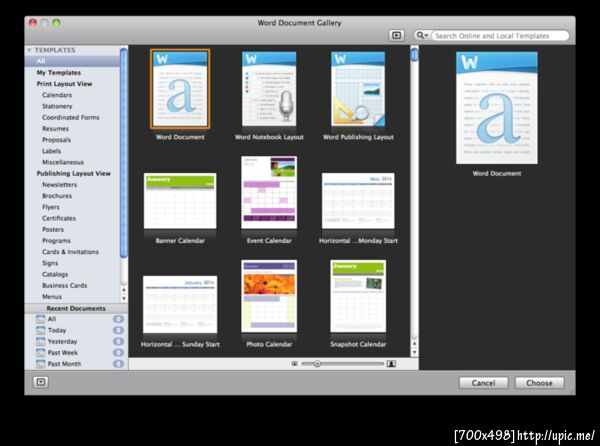The height and width of the screenshot is (446, 600).
Task: Pick the Event Calendar template
Action: click(269, 192)
